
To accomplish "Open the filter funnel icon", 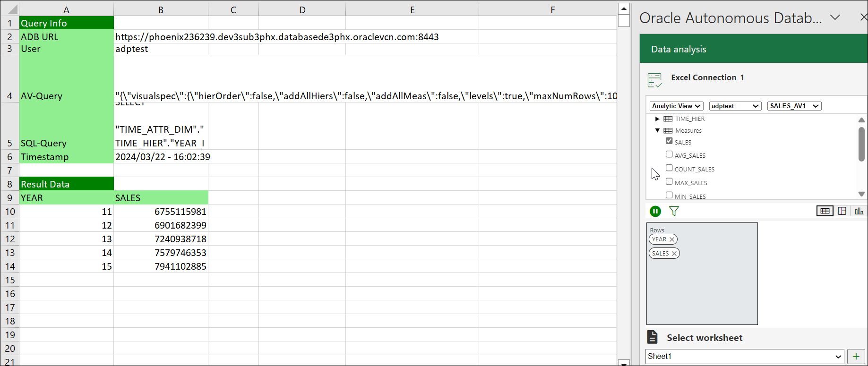I will click(x=674, y=212).
